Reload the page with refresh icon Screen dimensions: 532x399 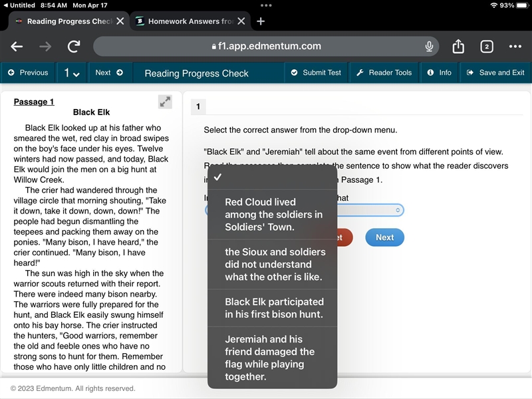point(74,47)
